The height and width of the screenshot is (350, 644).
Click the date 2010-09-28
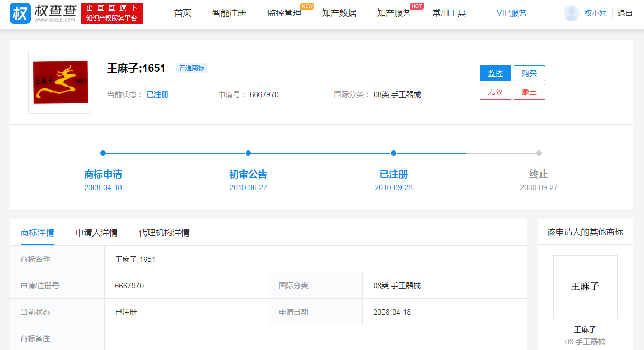(394, 187)
